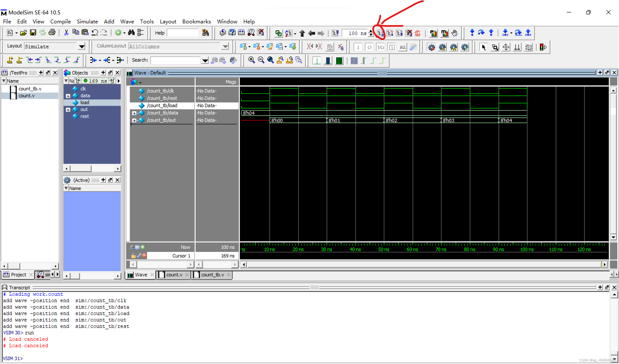The width and height of the screenshot is (619, 364).
Task: Enable the Select Mode arrow tool
Action: point(484,47)
